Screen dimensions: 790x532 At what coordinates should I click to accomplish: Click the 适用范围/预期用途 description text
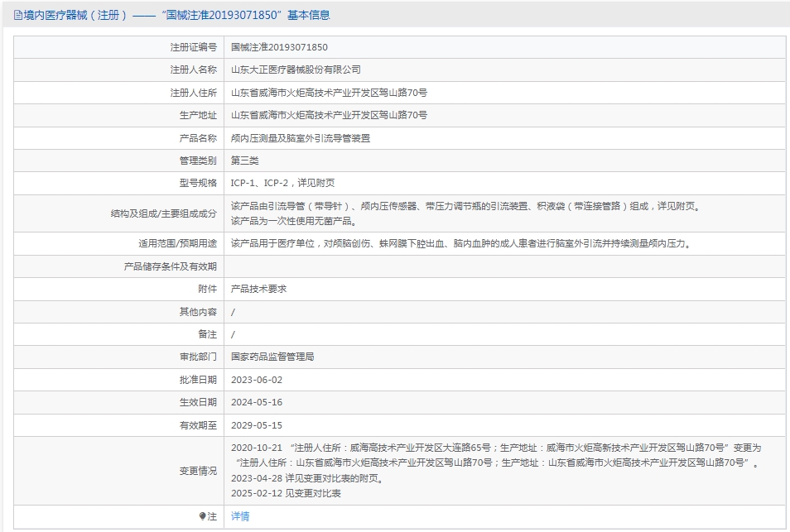(x=460, y=243)
